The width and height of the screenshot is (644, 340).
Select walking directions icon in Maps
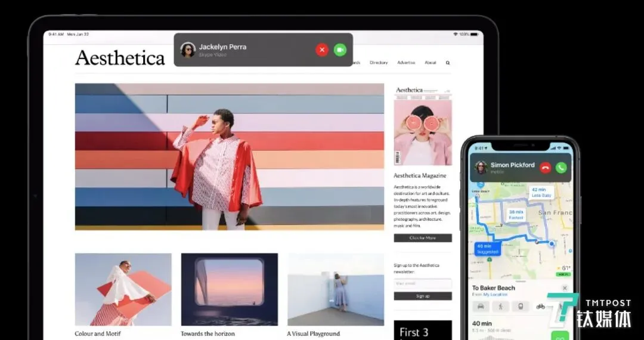click(501, 307)
